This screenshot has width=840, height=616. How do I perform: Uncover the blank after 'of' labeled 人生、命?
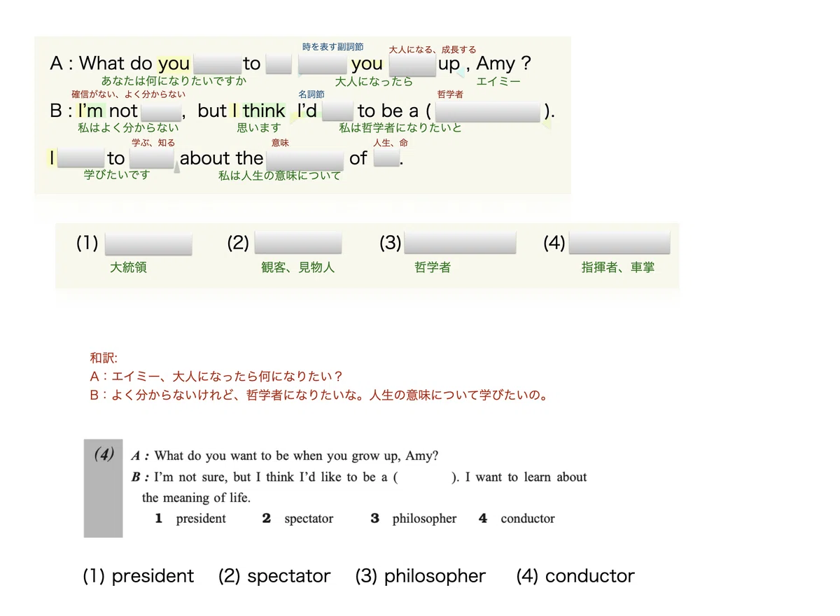(x=386, y=159)
